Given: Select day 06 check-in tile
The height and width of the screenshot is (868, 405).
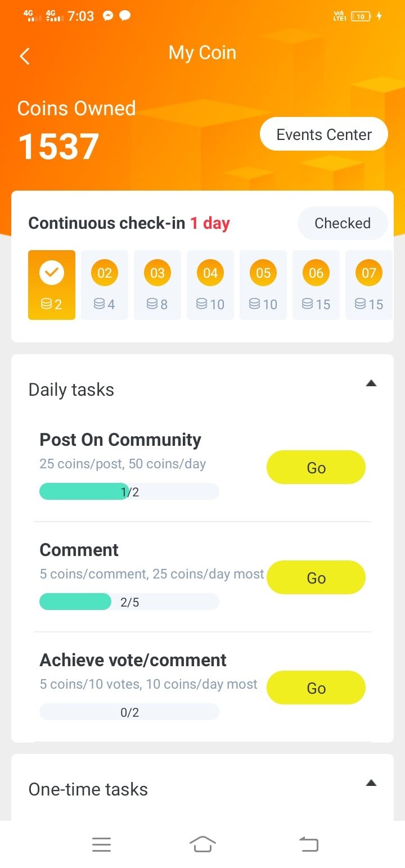Looking at the screenshot, I should tap(316, 285).
